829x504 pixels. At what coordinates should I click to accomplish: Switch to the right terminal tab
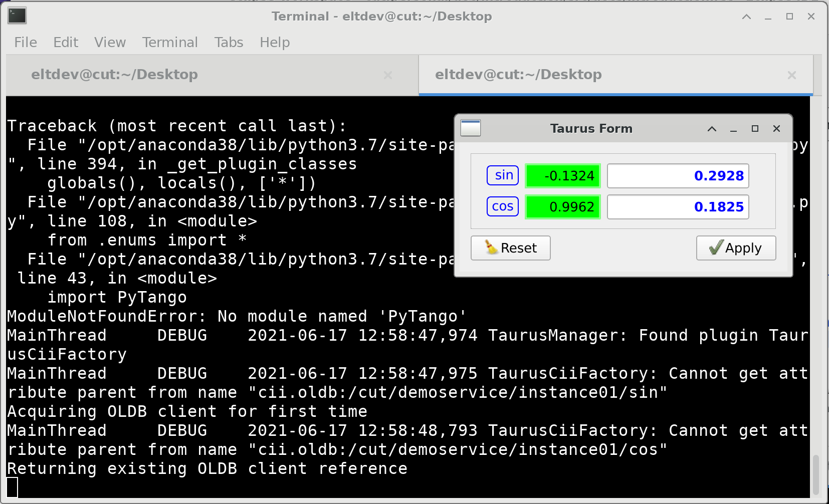[518, 75]
